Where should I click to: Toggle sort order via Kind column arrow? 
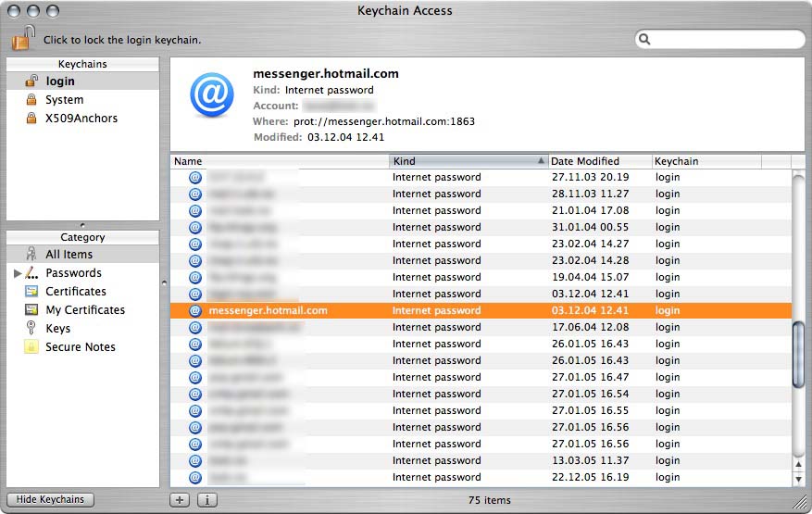coord(541,160)
